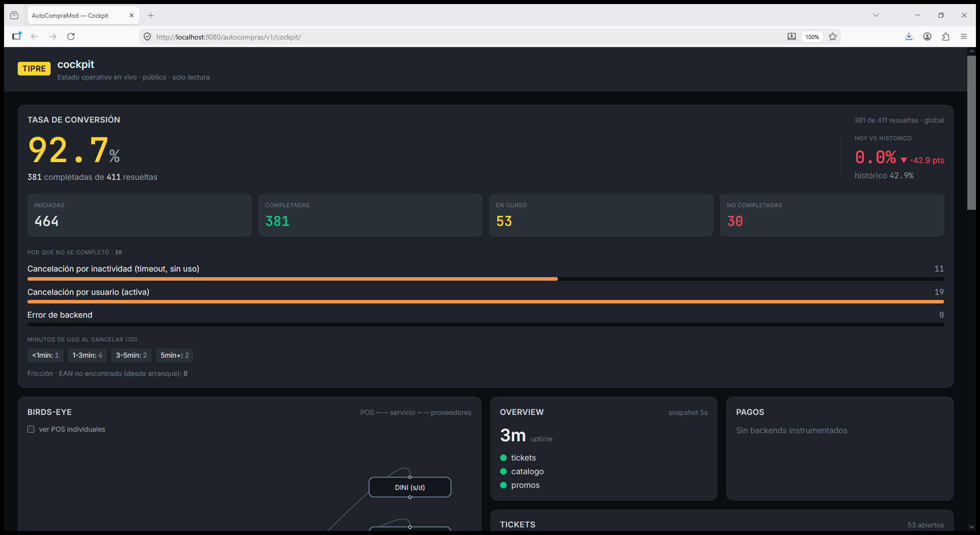Enable the 'ver POS individuales' checkbox
Image resolution: width=980 pixels, height=535 pixels.
tap(31, 429)
